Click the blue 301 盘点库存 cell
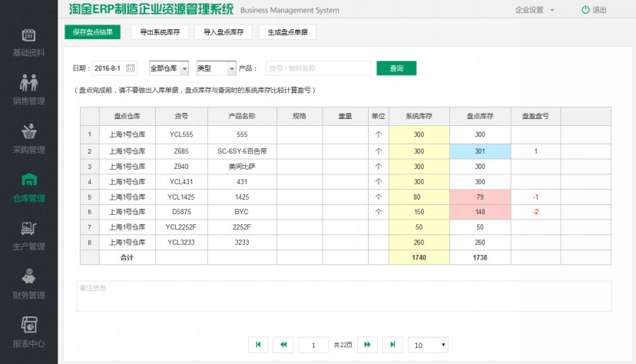Viewport: 636px width, 364px height. point(480,151)
